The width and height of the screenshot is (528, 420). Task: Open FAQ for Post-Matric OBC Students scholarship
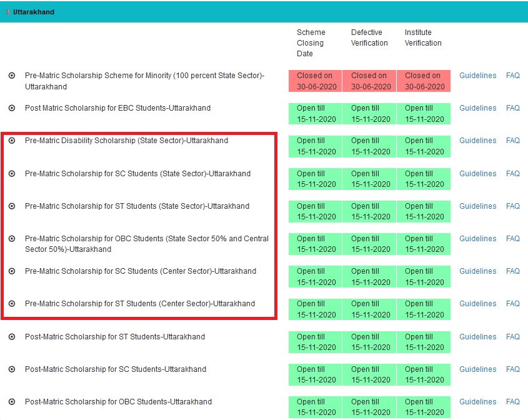[x=512, y=402]
